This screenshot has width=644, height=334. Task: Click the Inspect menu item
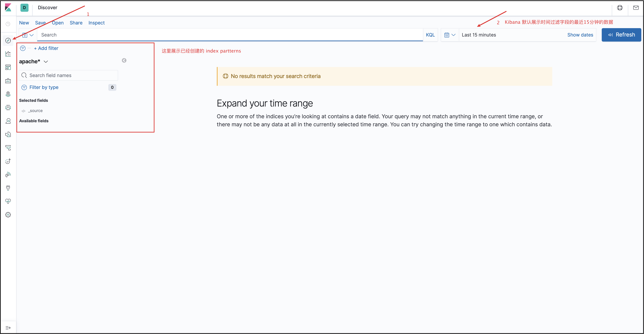point(96,23)
